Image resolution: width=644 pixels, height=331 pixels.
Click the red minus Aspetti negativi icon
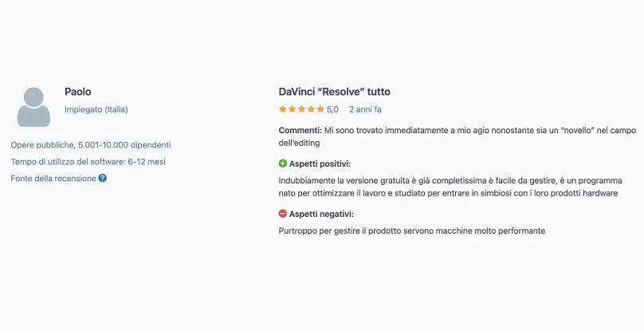click(x=283, y=214)
